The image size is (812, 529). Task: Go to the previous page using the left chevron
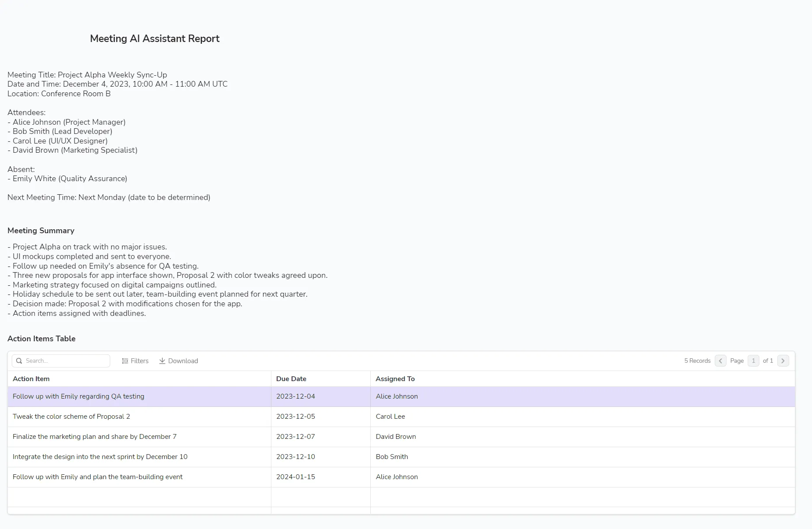coord(721,361)
